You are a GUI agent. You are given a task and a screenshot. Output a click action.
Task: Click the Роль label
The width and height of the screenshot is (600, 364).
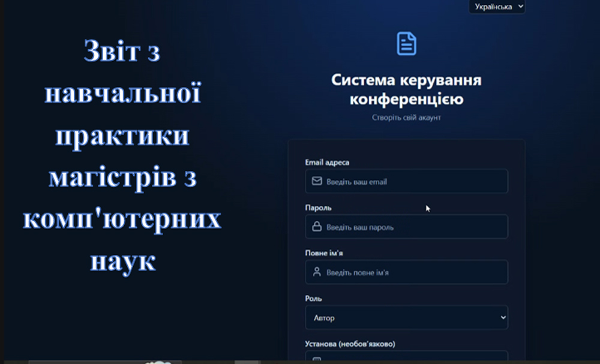click(x=313, y=299)
